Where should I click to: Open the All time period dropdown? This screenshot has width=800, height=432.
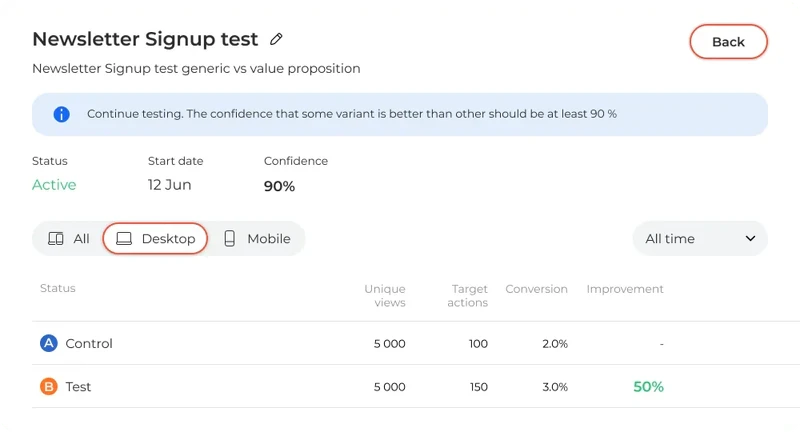[x=699, y=239]
